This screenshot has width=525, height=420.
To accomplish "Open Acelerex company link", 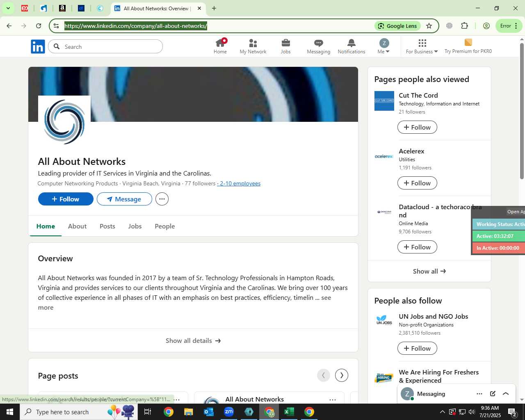I will click(x=411, y=151).
